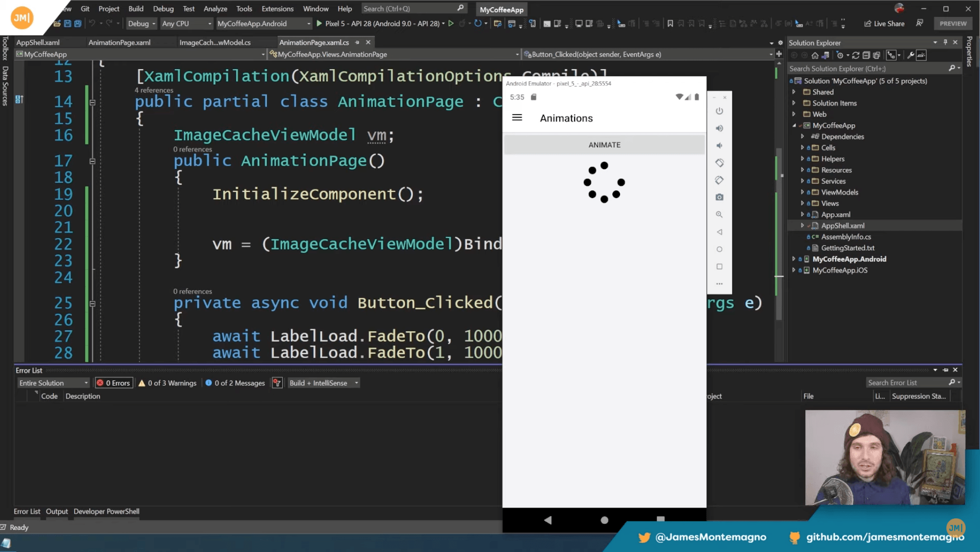The width and height of the screenshot is (980, 552).
Task: Click the Live Share button
Action: [884, 24]
